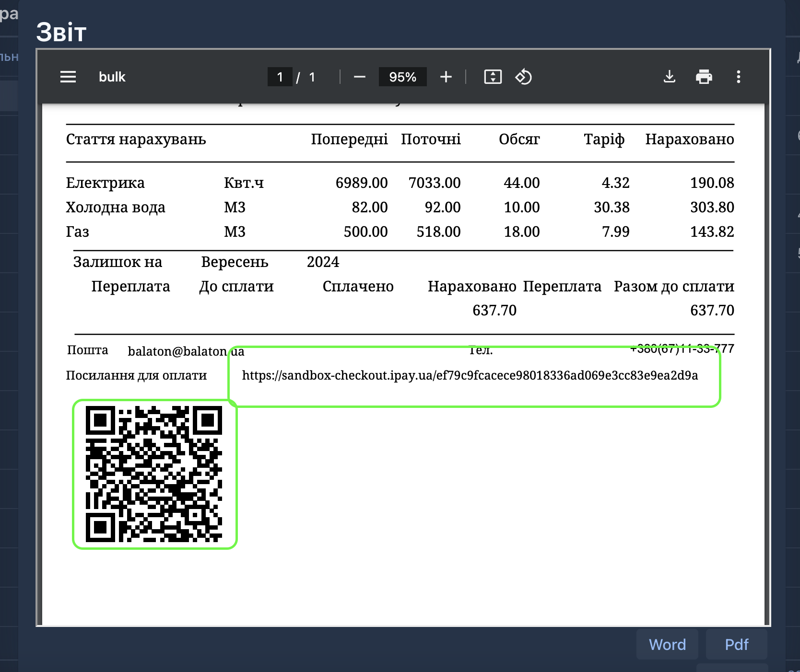Click the gas current reading 518.00
Screen dimensions: 800x672
438,232
